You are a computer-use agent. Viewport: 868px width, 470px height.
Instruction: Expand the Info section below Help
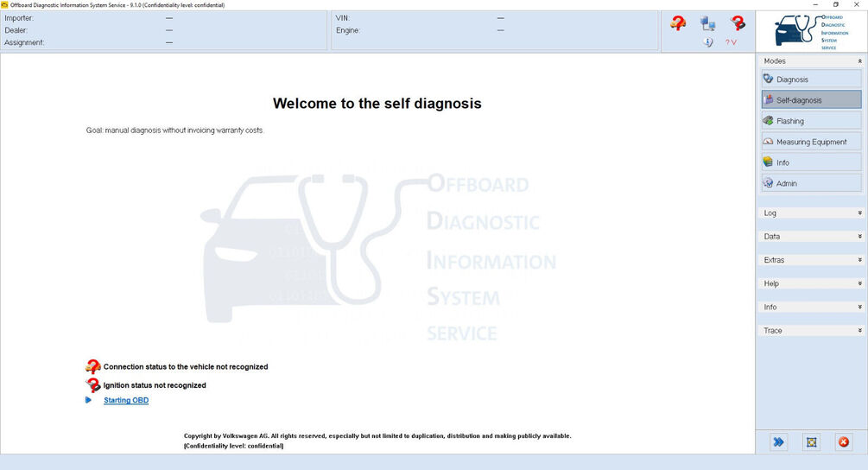[x=811, y=307]
